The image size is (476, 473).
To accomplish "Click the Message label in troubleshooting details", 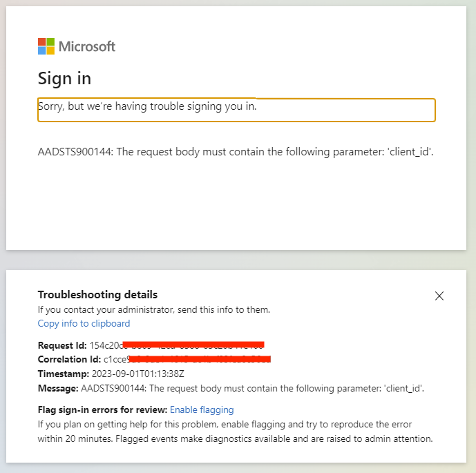I will pos(58,388).
